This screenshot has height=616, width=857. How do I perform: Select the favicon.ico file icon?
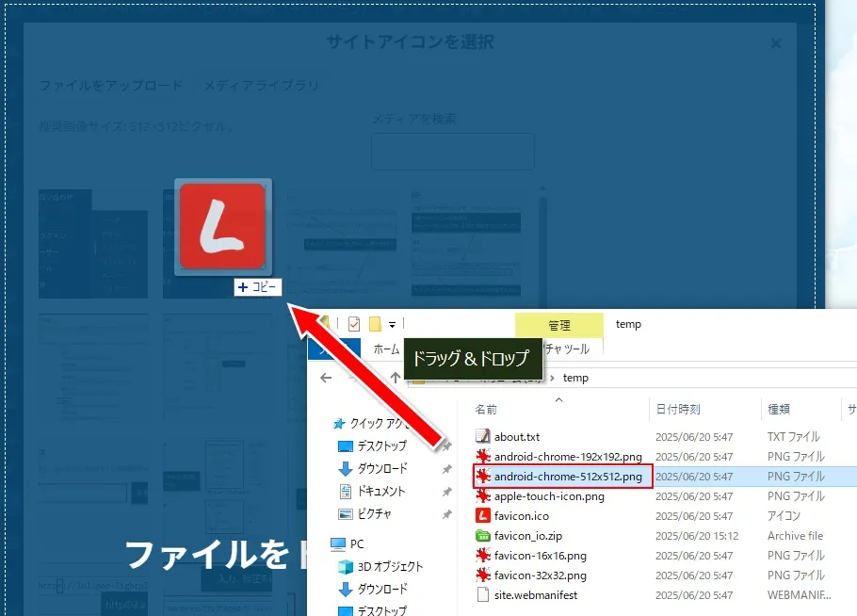coord(483,515)
